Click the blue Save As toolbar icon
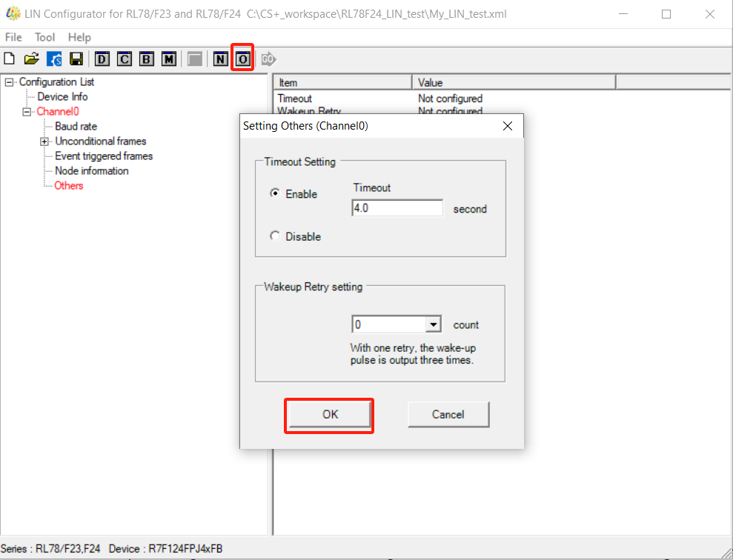This screenshot has width=733, height=560. coord(54,59)
